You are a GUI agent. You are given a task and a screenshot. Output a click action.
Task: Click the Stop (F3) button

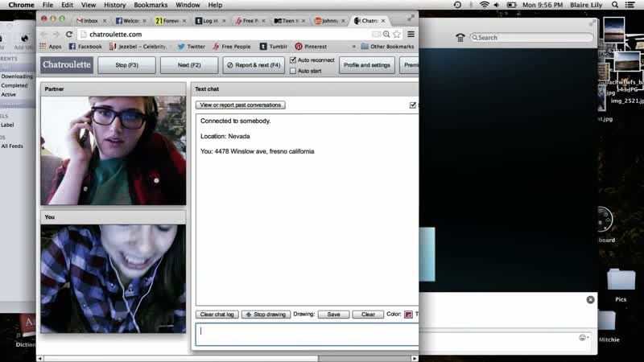tap(127, 65)
